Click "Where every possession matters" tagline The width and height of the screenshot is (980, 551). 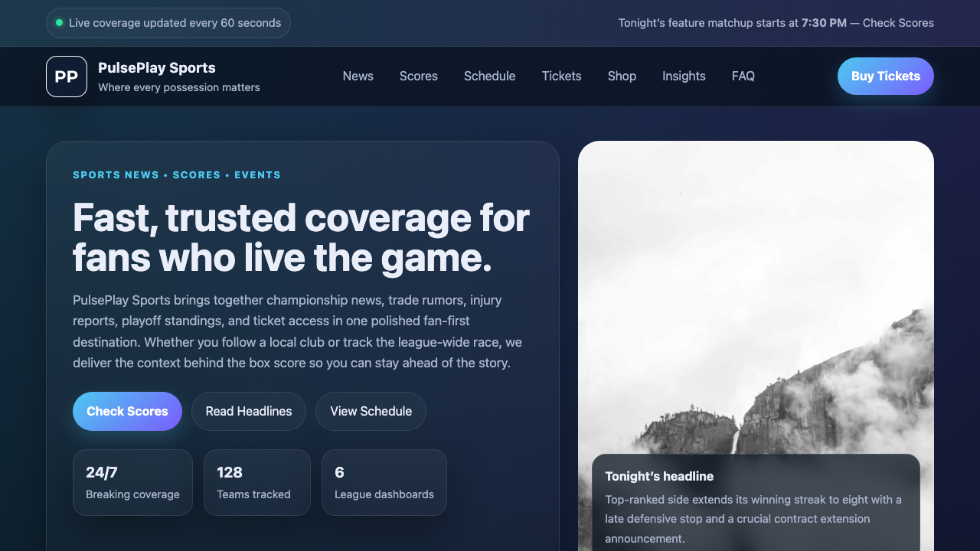179,87
